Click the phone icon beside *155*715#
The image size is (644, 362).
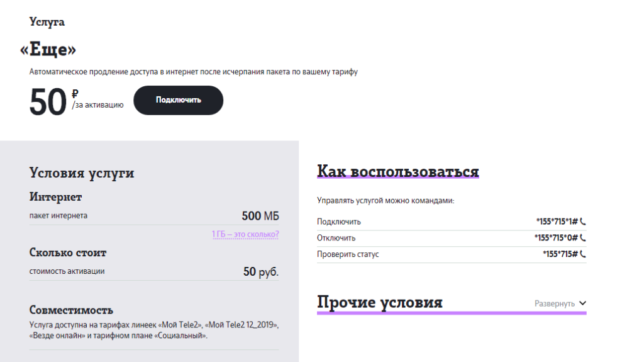pyautogui.click(x=583, y=254)
